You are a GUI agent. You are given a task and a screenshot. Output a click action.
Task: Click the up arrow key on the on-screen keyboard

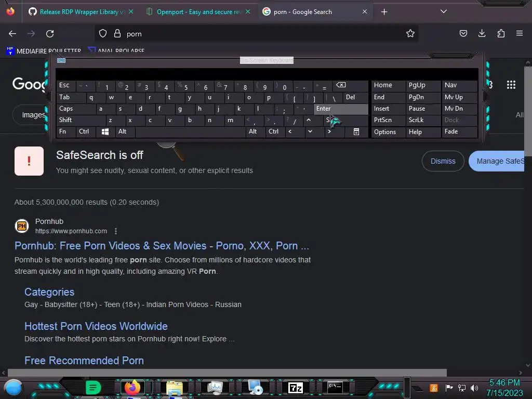pos(309,120)
